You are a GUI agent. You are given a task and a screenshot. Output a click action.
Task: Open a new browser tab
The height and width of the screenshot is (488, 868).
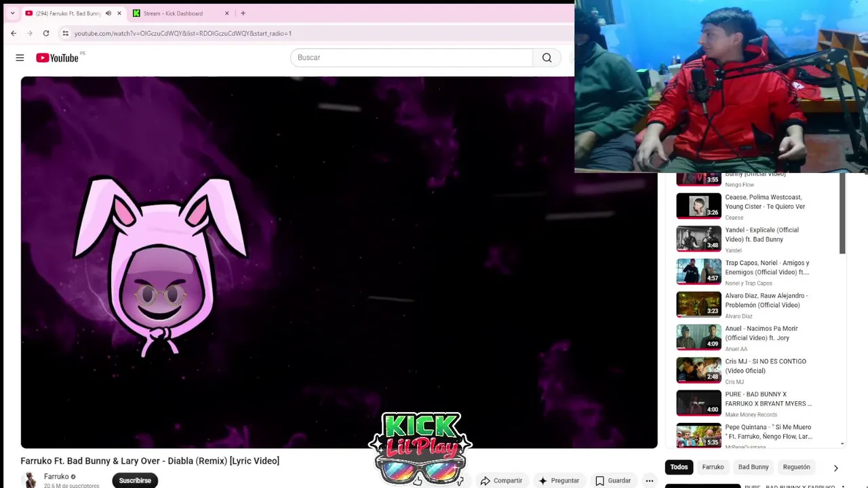tap(243, 13)
